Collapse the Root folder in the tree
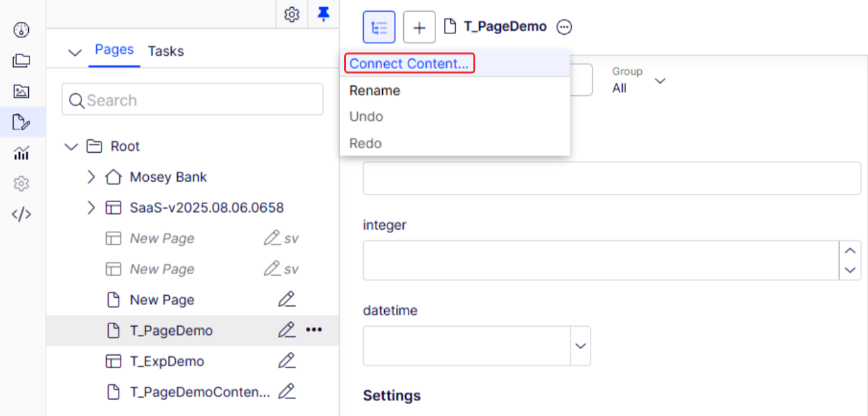 pyautogui.click(x=71, y=146)
